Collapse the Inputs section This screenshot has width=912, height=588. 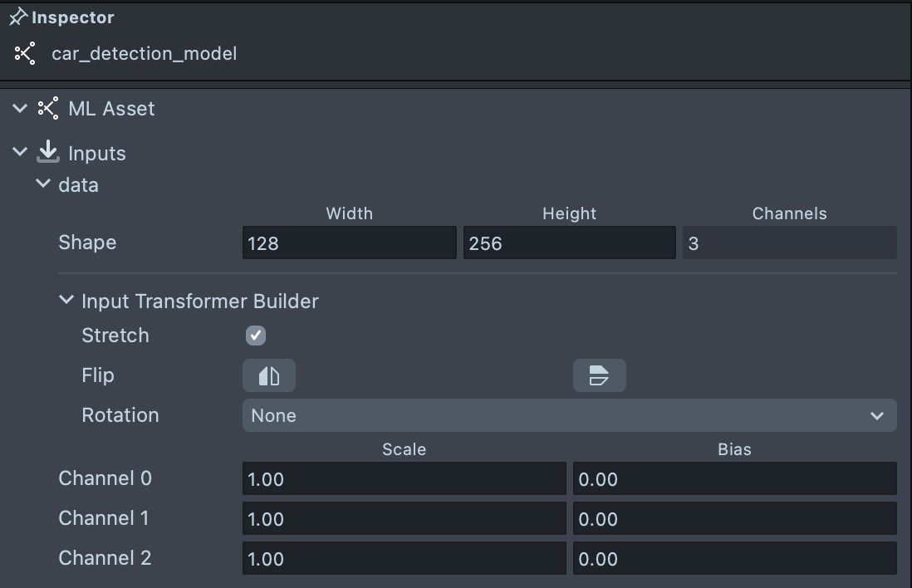click(x=20, y=153)
